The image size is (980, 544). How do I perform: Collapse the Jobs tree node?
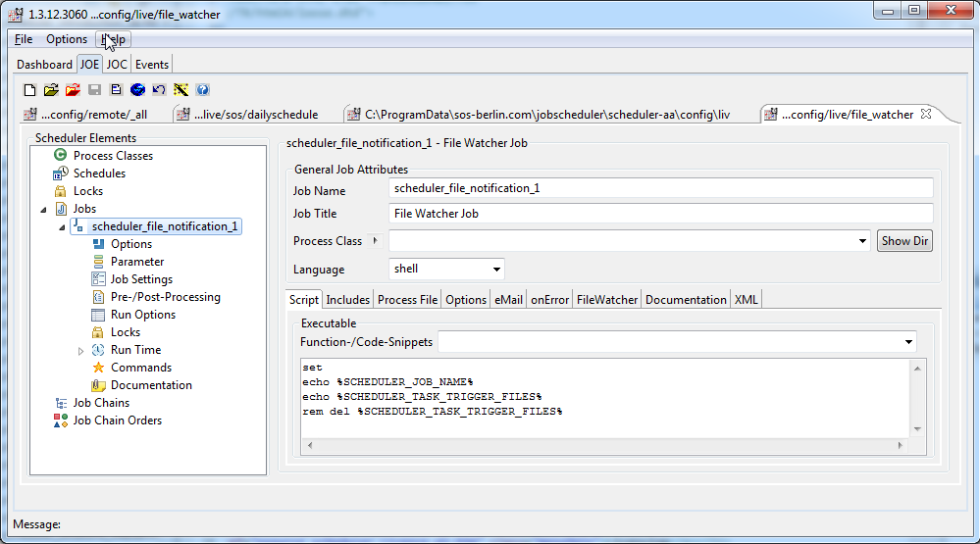[x=43, y=210]
